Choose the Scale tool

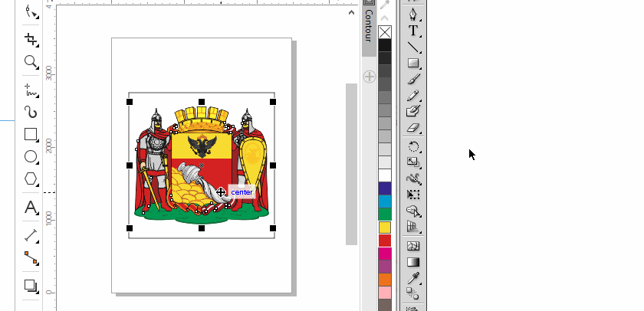coord(413,162)
